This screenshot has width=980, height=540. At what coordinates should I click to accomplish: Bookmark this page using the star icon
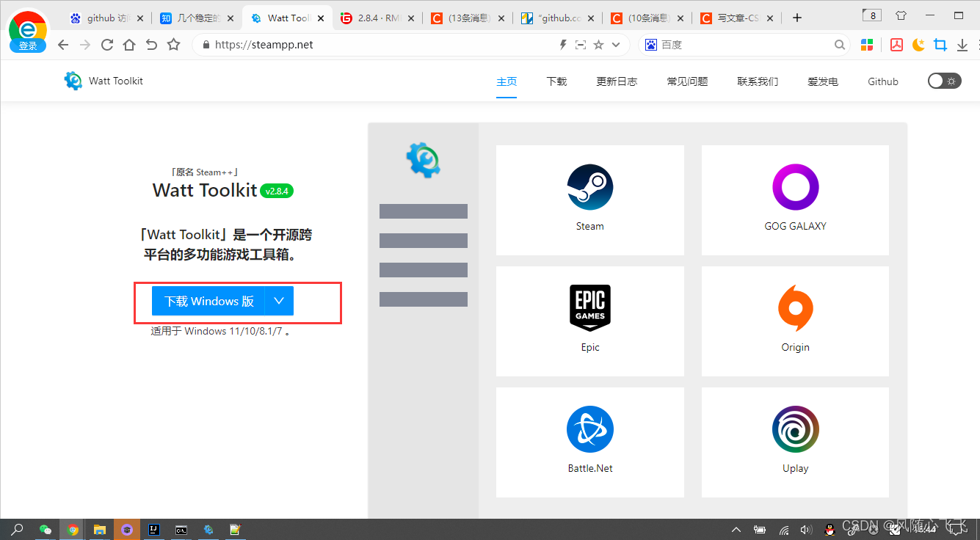[x=599, y=44]
